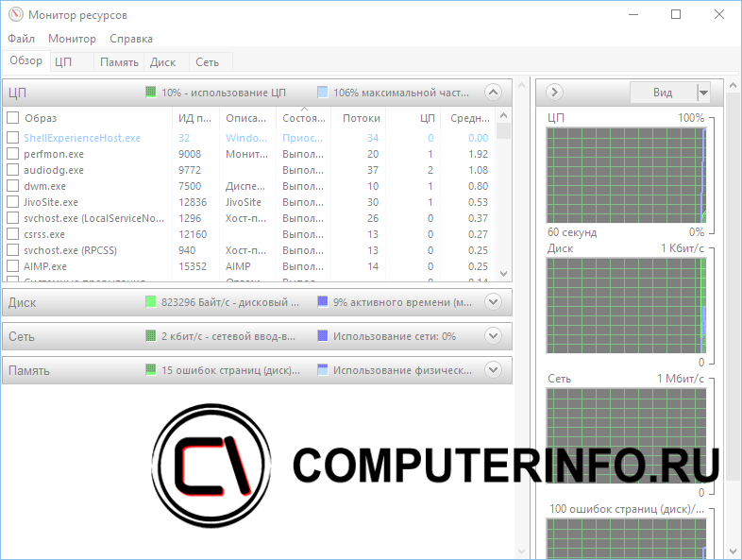Click the PID value 12836
Viewport: 742px width, 560px height.
(193, 203)
